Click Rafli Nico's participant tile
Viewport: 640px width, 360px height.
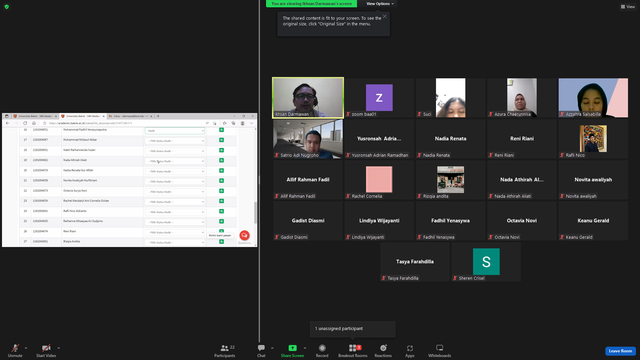click(x=593, y=139)
